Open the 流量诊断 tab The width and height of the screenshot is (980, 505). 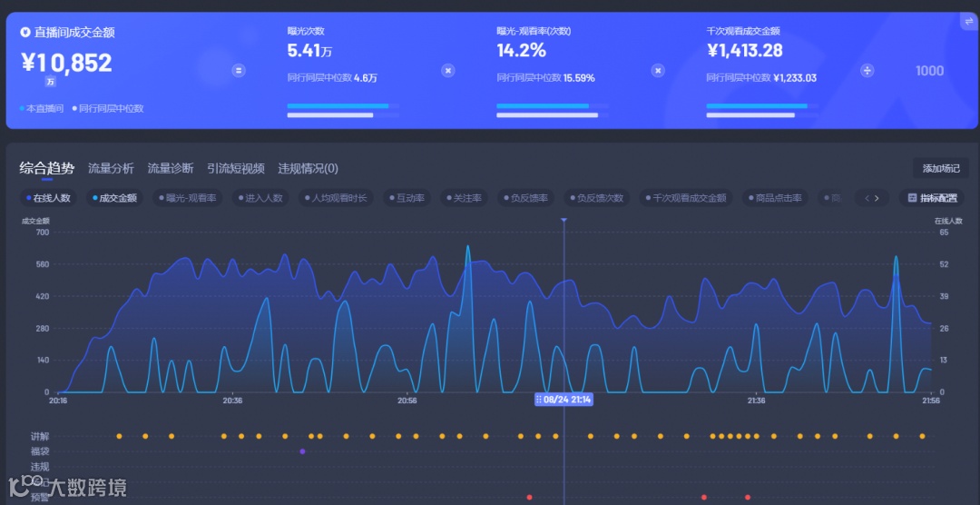tap(171, 168)
